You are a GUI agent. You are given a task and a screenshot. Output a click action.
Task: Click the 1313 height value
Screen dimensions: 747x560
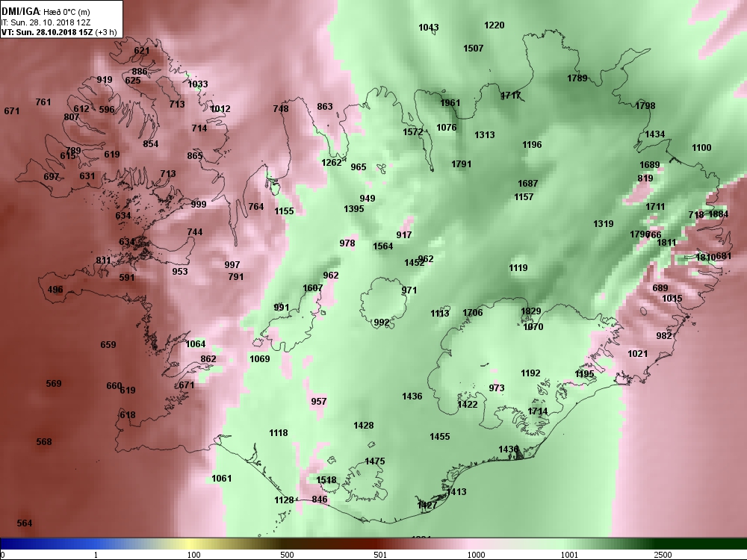(x=485, y=135)
